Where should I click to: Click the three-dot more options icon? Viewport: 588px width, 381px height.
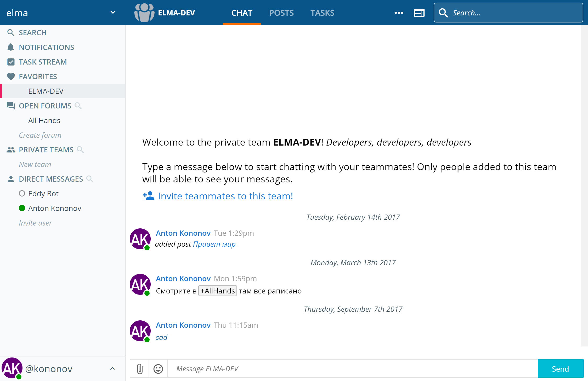pos(399,13)
